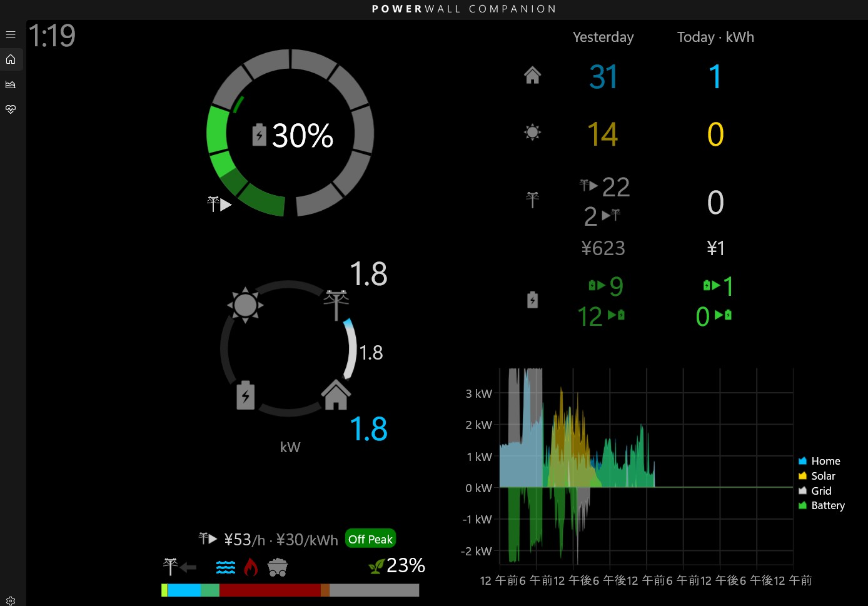This screenshot has width=868, height=606.
Task: Click the red flame gas source icon
Action: point(251,567)
